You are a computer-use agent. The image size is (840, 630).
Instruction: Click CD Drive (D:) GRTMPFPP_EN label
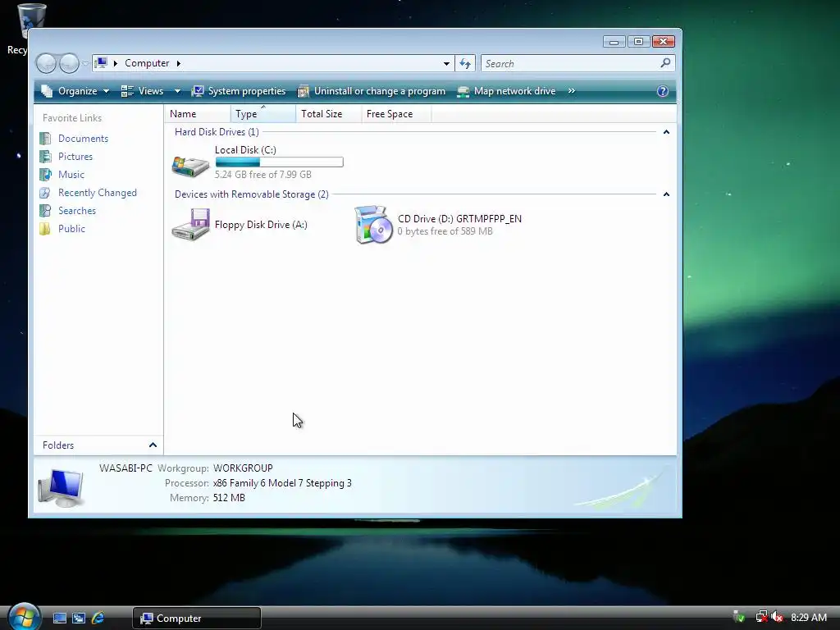click(x=459, y=218)
